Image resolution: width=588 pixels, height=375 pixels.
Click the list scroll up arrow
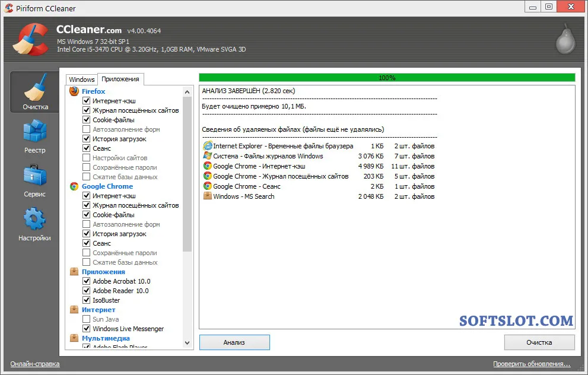click(x=187, y=92)
